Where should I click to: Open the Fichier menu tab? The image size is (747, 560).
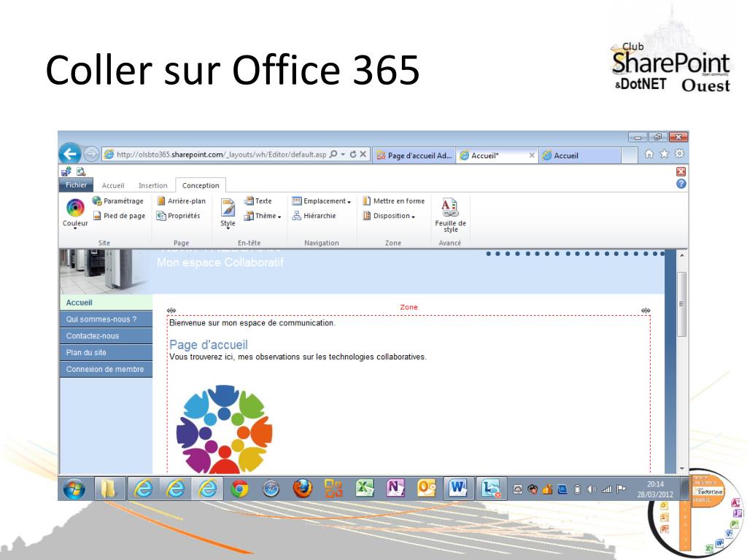pos(76,184)
